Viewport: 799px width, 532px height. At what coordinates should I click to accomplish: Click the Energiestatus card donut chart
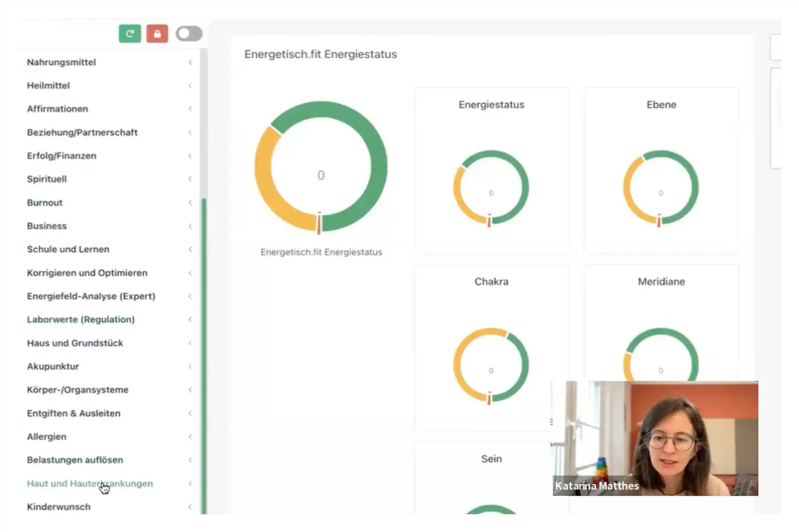coord(491,188)
